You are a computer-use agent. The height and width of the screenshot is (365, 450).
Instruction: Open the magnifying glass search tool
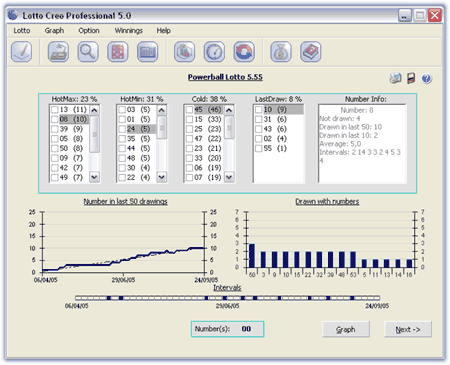(88, 52)
